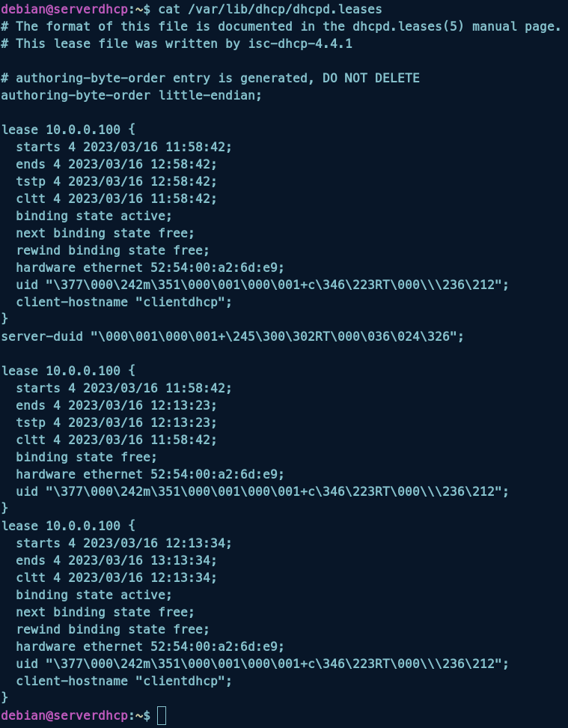Screen dimensions: 568x728
Task: Click the tstp 12:58:42 line
Action: pyautogui.click(x=116, y=182)
